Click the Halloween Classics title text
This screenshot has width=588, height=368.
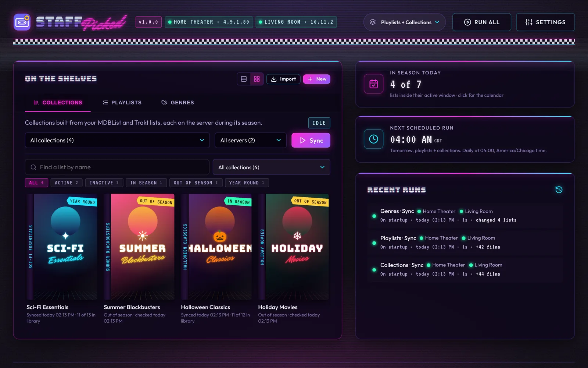click(205, 307)
